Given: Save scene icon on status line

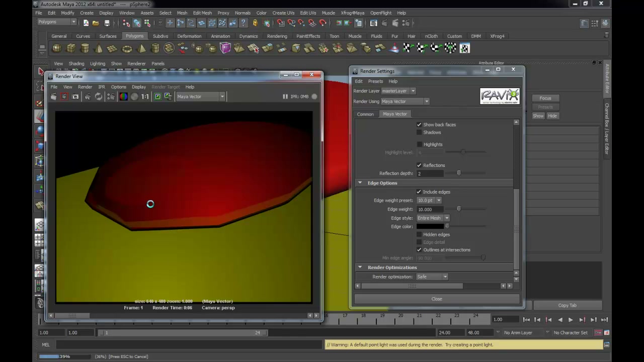Looking at the screenshot, I should coord(107,23).
